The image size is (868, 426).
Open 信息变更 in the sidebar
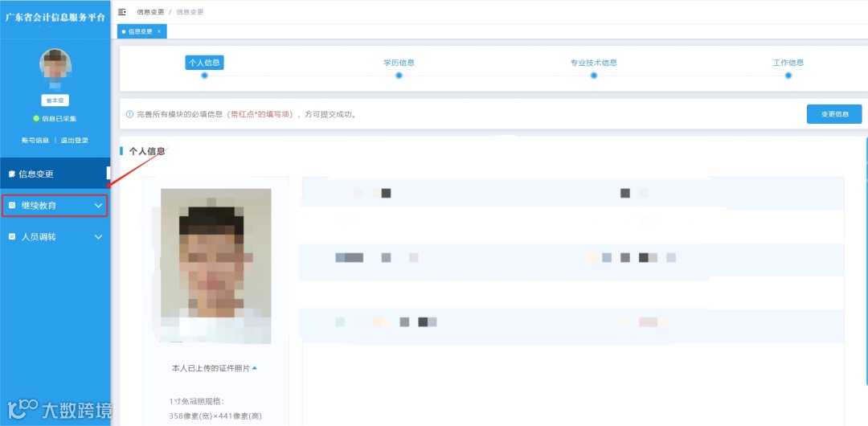point(55,174)
